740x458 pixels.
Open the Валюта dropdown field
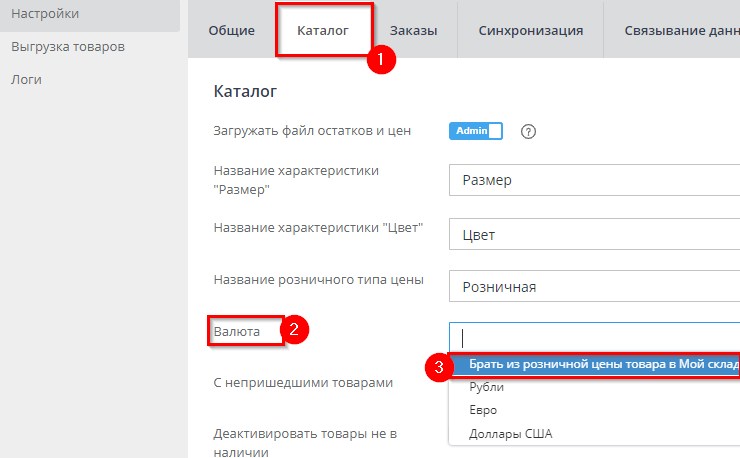tap(595, 337)
